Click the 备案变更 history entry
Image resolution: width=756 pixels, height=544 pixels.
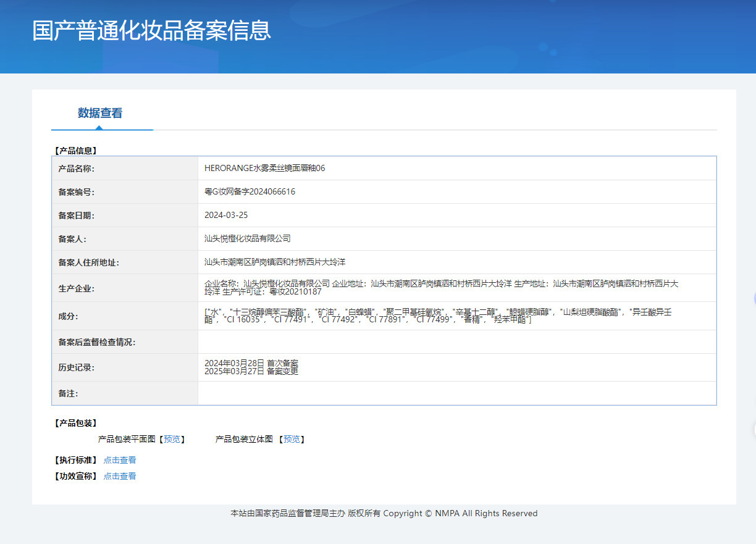251,371
